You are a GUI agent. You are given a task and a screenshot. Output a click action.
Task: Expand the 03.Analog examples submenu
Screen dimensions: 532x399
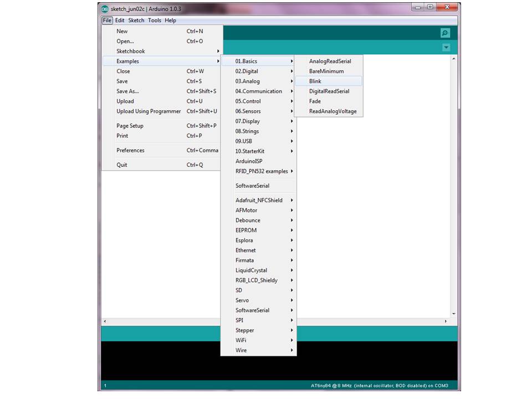coord(247,81)
